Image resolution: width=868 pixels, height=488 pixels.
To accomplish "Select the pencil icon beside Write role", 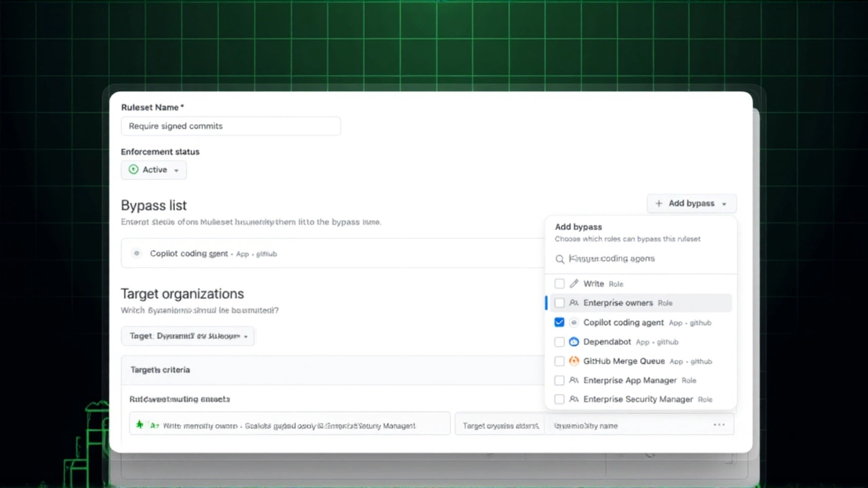I will [x=574, y=283].
